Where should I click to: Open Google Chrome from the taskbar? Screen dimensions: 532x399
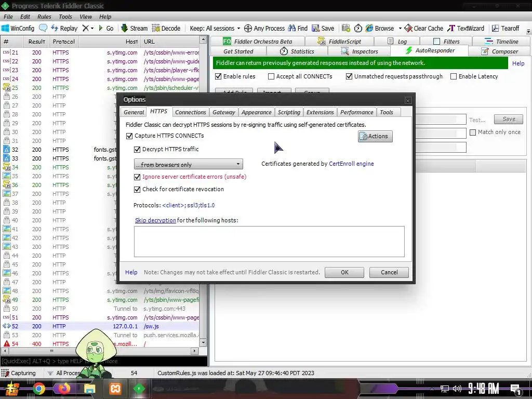(x=38, y=389)
